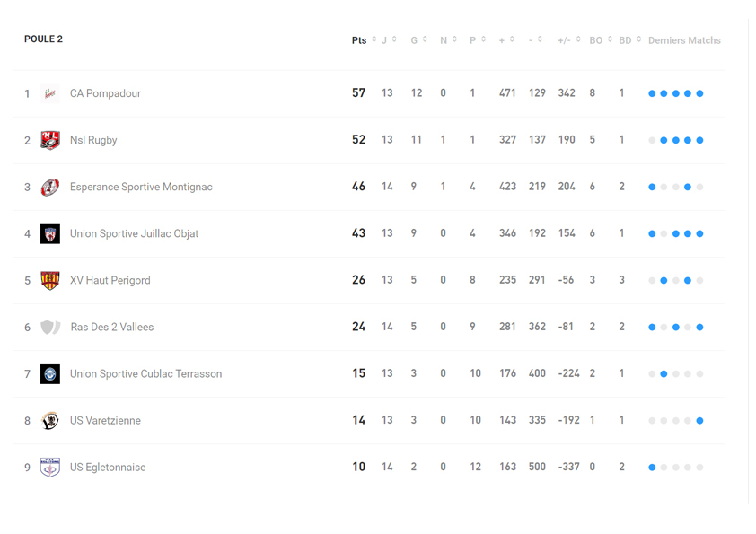Sort standings by G wins column

pyautogui.click(x=418, y=40)
